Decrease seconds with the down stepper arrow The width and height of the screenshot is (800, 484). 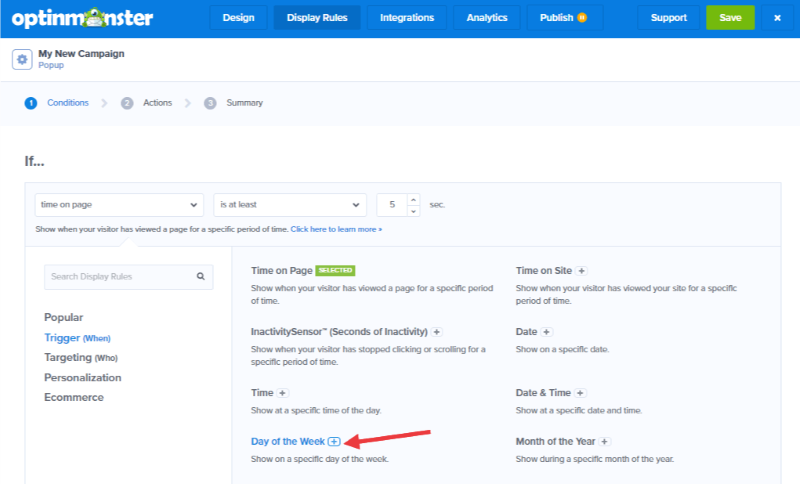tap(414, 211)
